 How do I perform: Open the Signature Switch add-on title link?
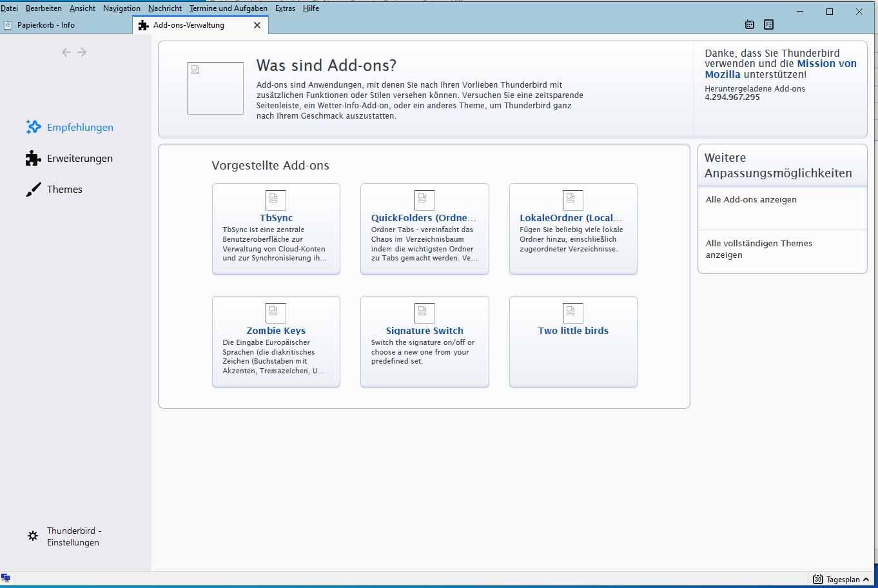[424, 331]
